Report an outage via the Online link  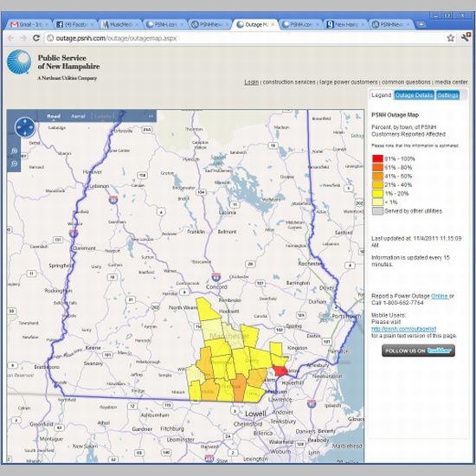(x=440, y=296)
